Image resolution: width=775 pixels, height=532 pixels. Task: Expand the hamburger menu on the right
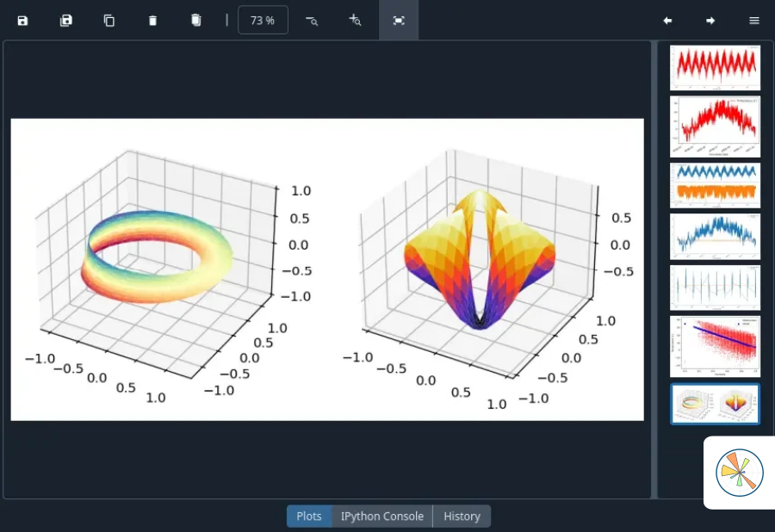point(753,20)
